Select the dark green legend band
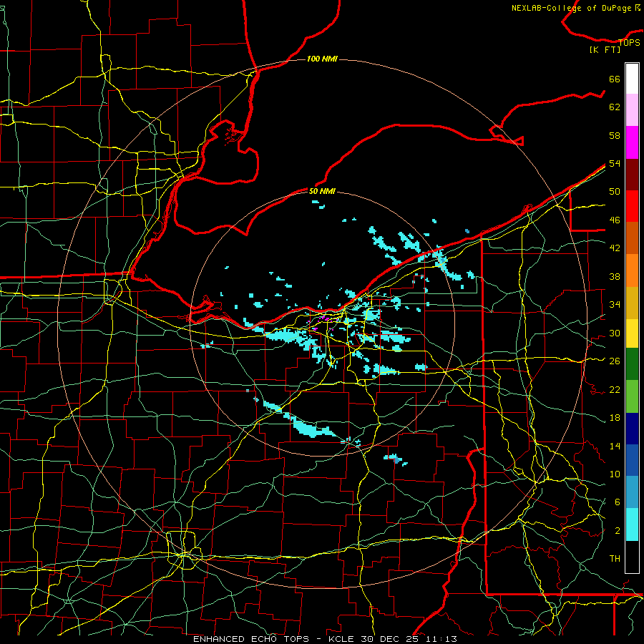644x644 pixels. [x=632, y=364]
